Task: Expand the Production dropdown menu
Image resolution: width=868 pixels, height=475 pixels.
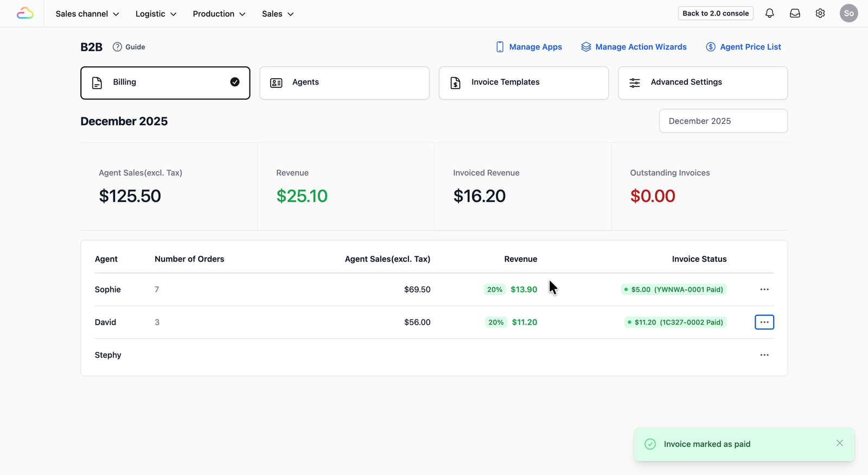Action: click(x=219, y=14)
